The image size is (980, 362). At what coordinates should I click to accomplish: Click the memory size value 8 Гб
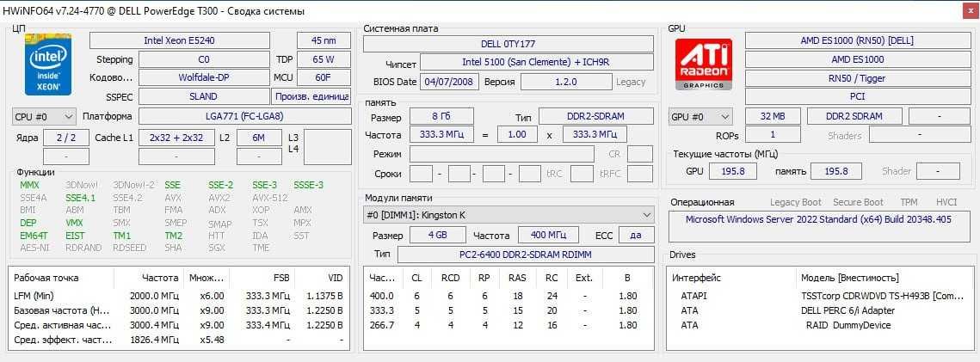click(x=442, y=117)
